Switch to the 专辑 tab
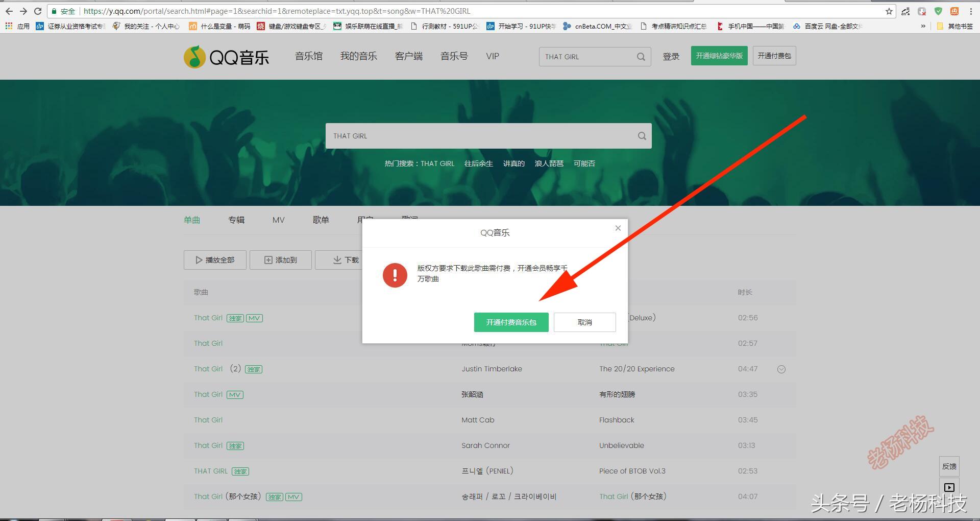This screenshot has height=521, width=980. point(236,220)
